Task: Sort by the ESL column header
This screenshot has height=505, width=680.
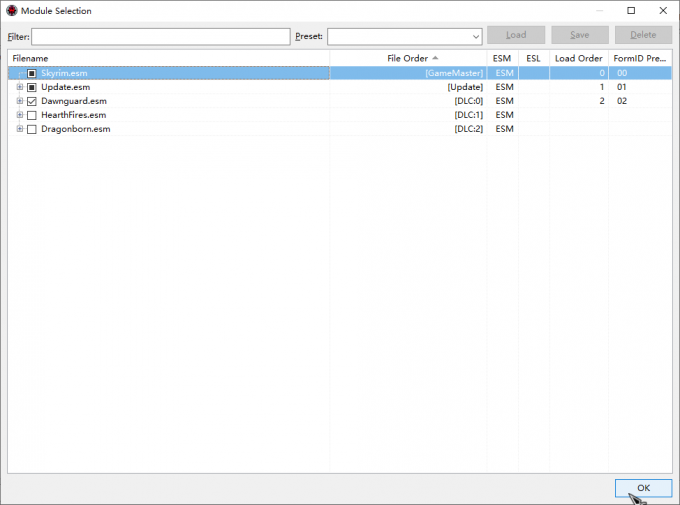Action: click(x=534, y=58)
